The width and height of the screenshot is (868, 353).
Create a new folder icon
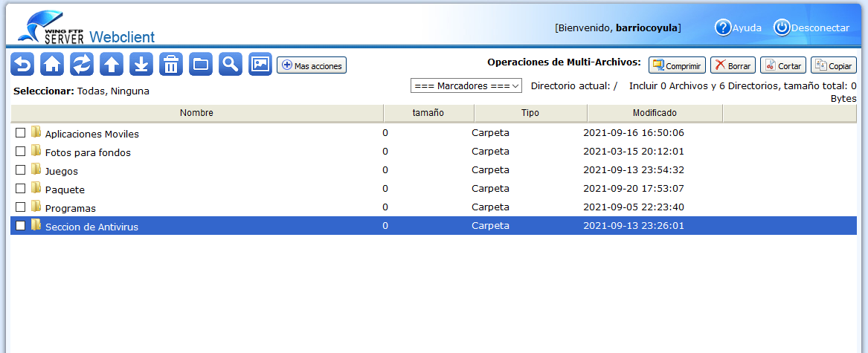201,65
